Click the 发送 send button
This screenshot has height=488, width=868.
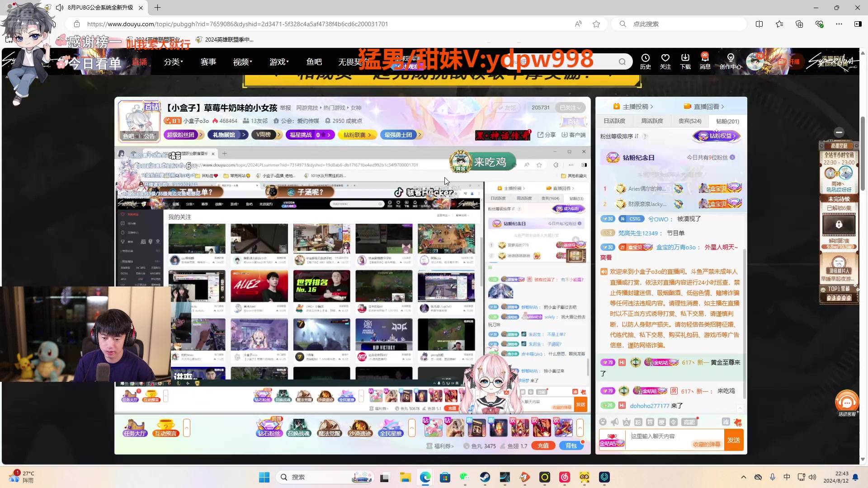click(733, 440)
